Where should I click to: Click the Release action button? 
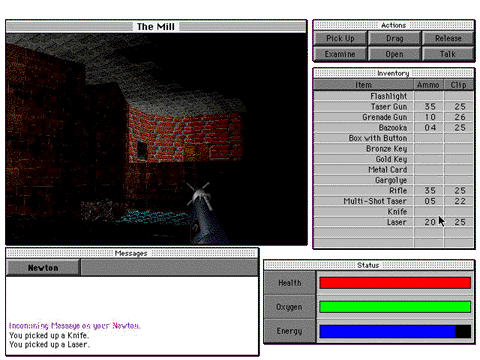[448, 38]
